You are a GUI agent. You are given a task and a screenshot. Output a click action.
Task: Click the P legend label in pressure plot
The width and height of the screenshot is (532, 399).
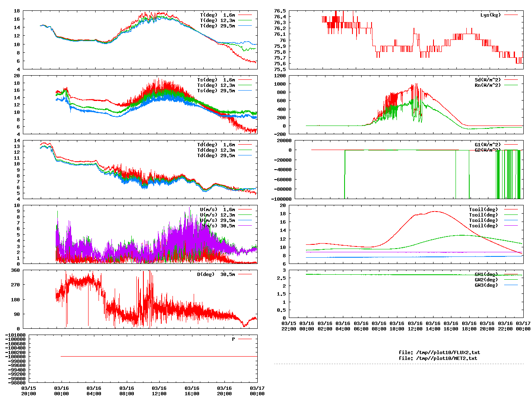(234, 339)
